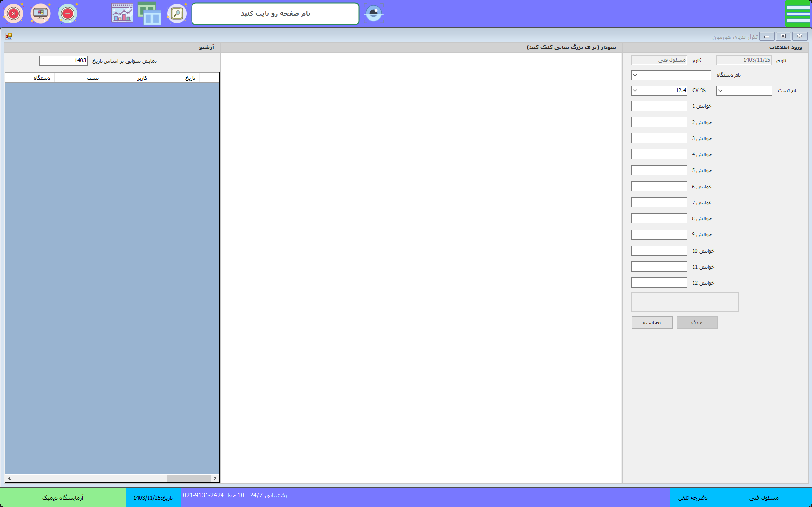Open the chart statistics icon

[122, 14]
